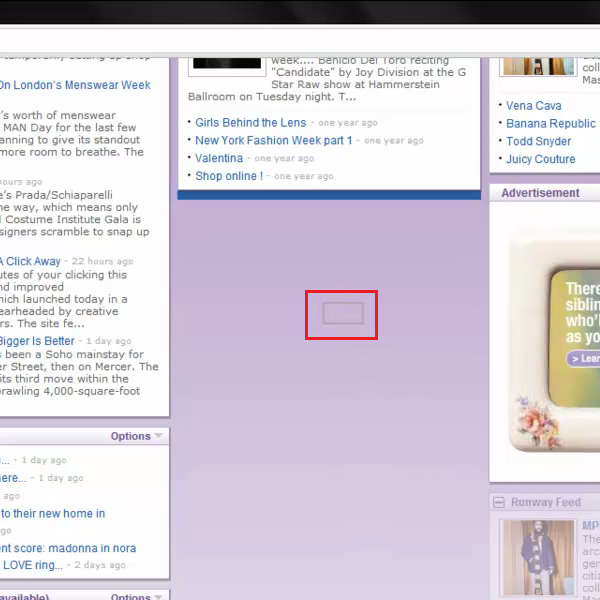Screen dimensions: 600x600
Task: Click '2 days ago' timestamp text
Action: (100, 565)
